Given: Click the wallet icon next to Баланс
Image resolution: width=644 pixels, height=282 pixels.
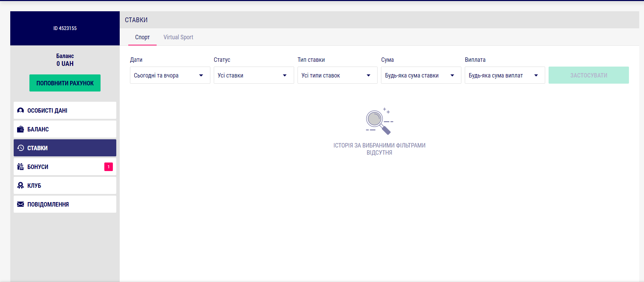Looking at the screenshot, I should 21,129.
